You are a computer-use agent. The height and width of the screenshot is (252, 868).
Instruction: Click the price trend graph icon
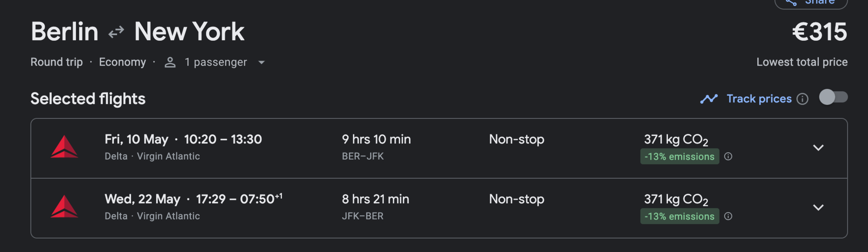click(709, 99)
